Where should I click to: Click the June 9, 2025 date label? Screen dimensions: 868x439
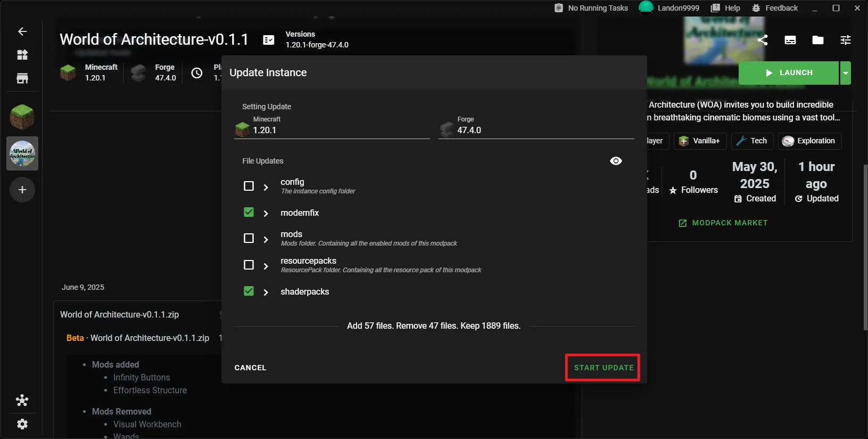[x=83, y=287]
